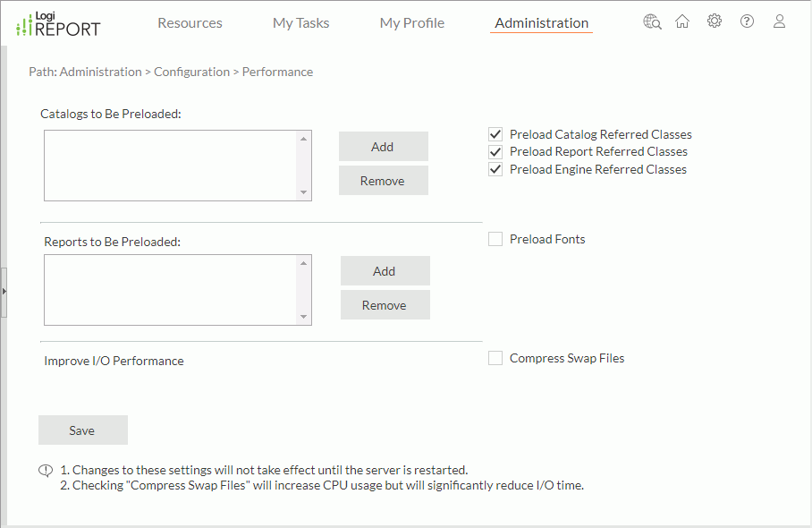Uncheck Preload Engine Referred Classes
Image resolution: width=812 pixels, height=528 pixels.
495,168
